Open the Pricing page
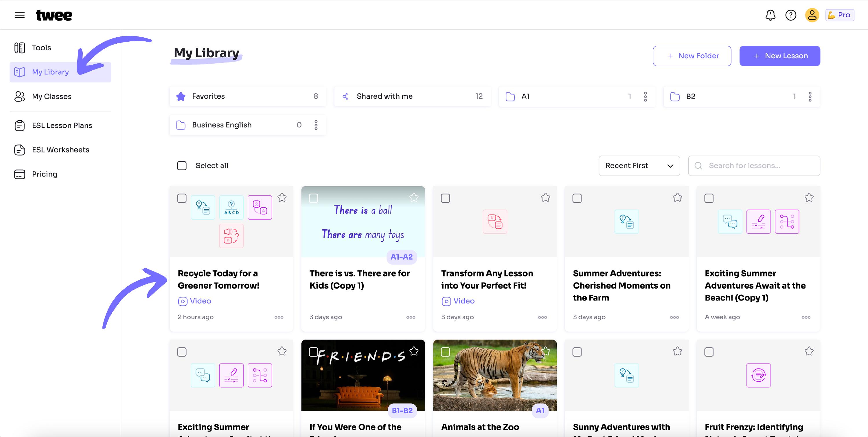 (x=60, y=174)
